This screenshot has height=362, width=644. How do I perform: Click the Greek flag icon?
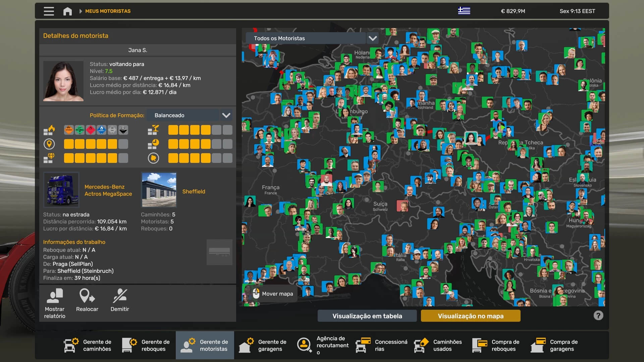(x=464, y=11)
